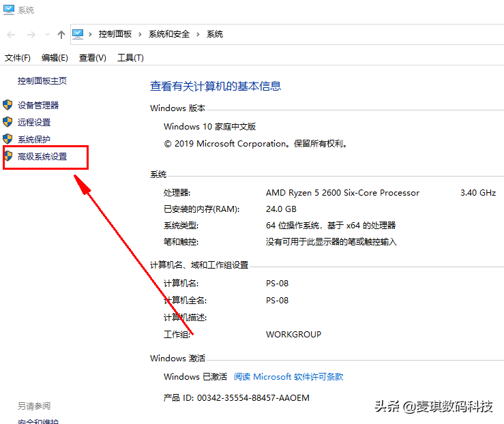This screenshot has width=504, height=424.
Task: Navigate to 系统和安全 breadcrumb
Action: point(169,34)
